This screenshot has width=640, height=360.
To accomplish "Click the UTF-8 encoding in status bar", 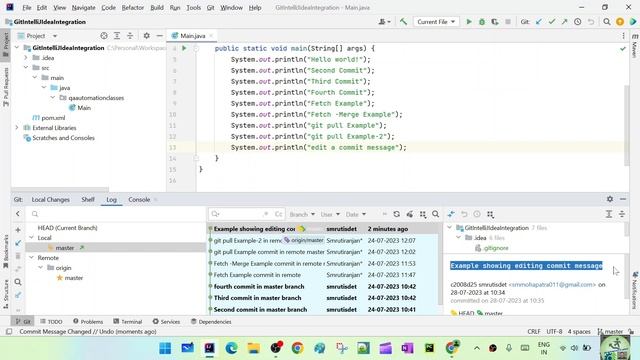I will coord(554,331).
